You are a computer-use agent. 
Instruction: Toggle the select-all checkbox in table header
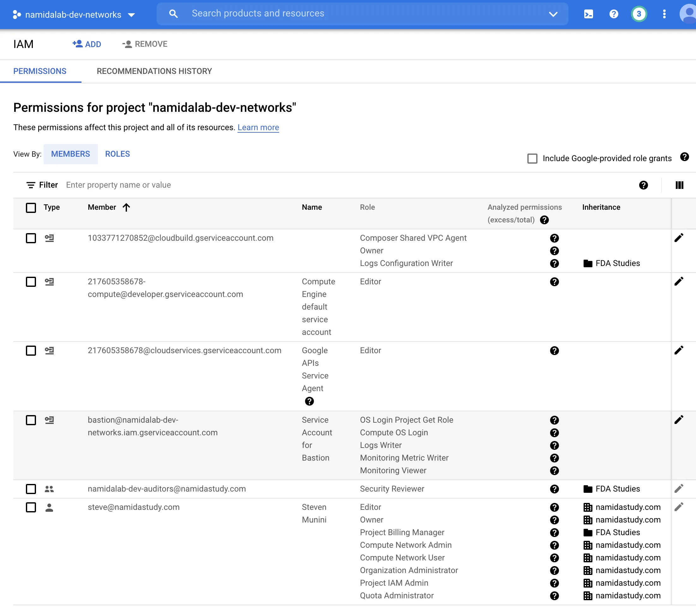click(x=31, y=208)
